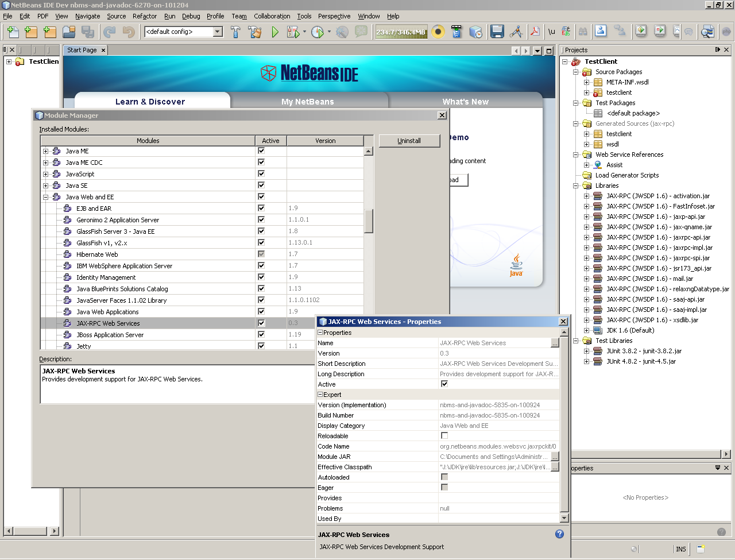Collapse the Java Web and EE group

coord(46,197)
